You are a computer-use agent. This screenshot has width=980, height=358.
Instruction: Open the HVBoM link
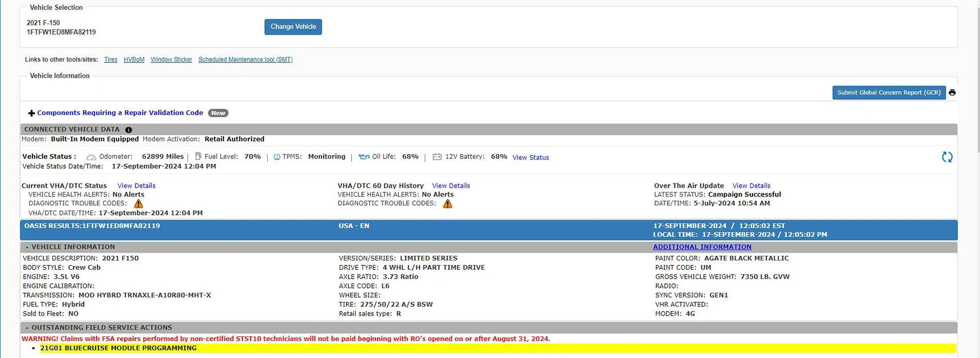pyautogui.click(x=134, y=60)
